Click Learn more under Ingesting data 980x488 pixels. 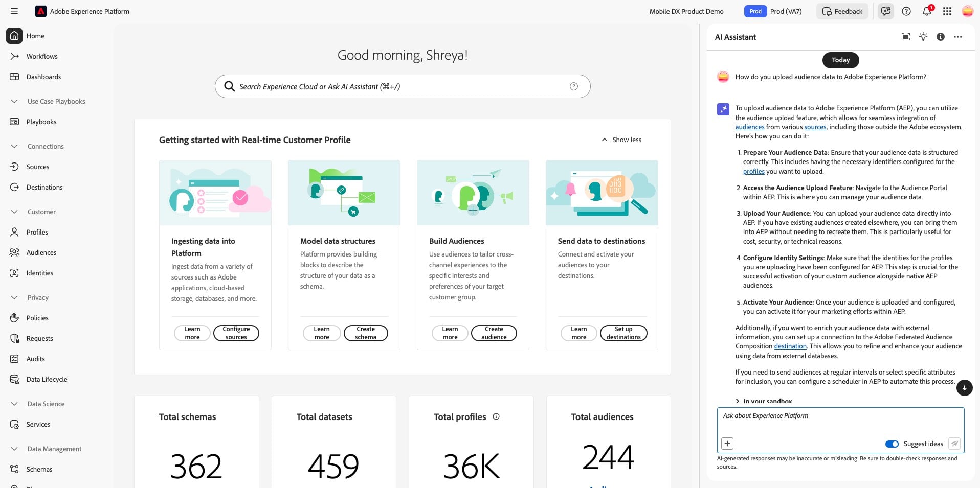pyautogui.click(x=192, y=333)
